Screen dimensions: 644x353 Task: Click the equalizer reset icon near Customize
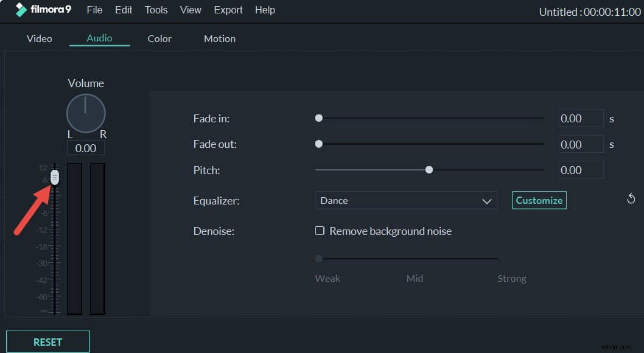point(631,198)
